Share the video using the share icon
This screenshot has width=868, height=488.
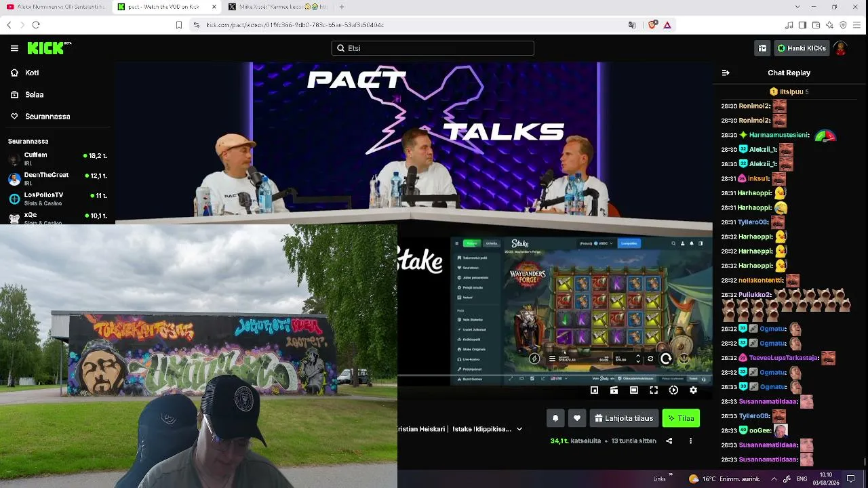click(669, 441)
